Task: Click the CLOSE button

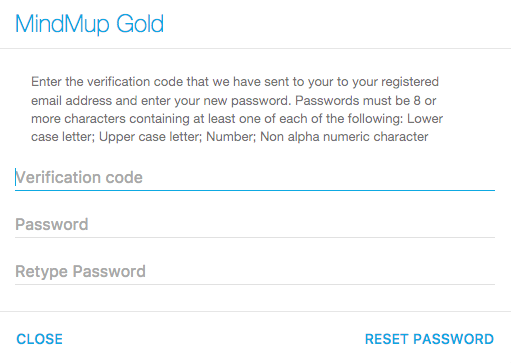Action: 40,339
